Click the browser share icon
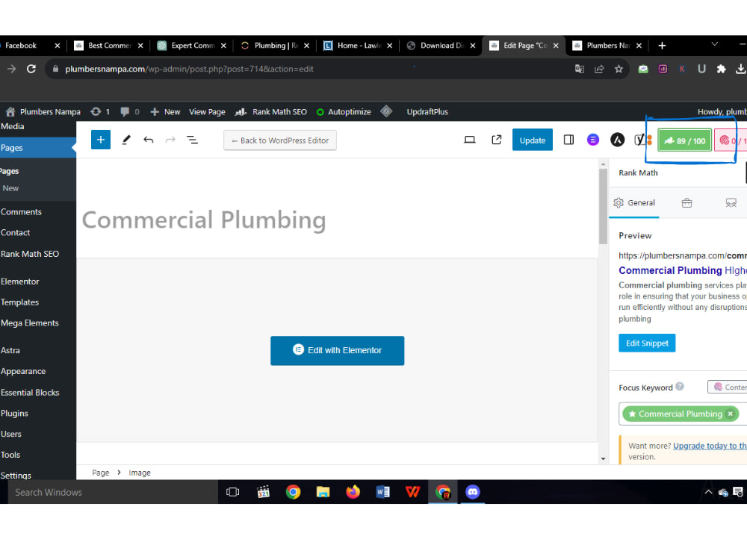The height and width of the screenshot is (560, 747). (599, 69)
